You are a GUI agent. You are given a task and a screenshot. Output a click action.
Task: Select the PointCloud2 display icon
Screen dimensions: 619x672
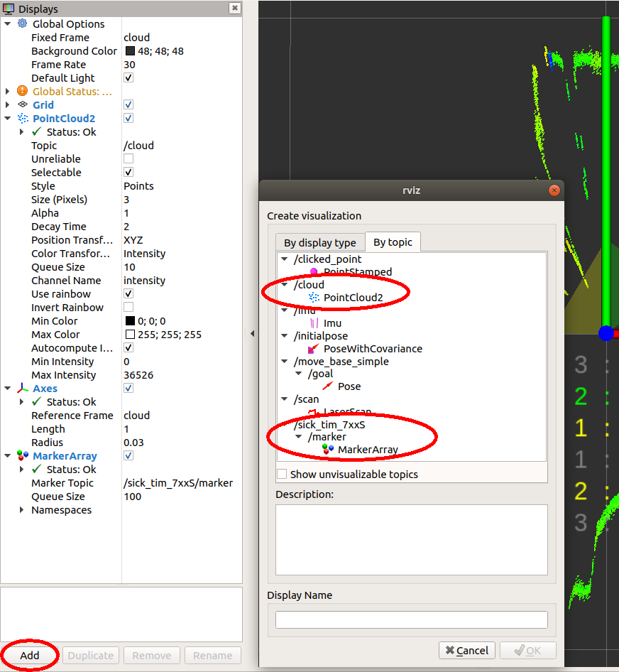click(x=22, y=118)
